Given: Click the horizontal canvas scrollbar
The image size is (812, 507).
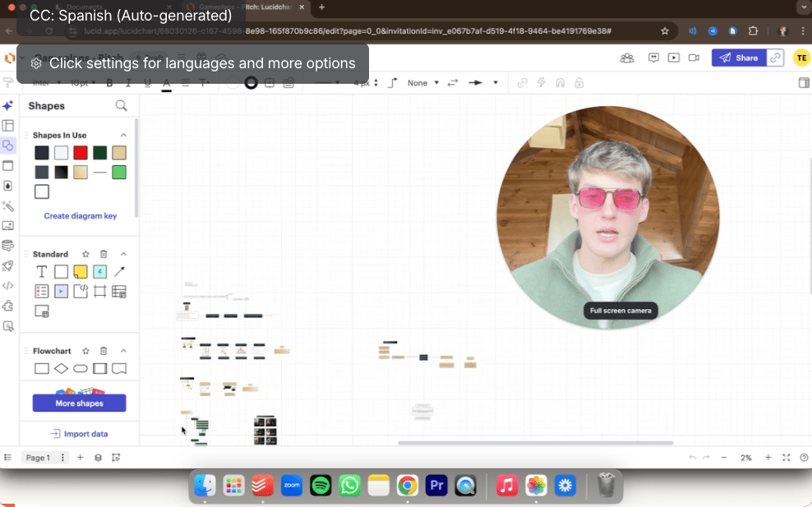Looking at the screenshot, I should 536,443.
